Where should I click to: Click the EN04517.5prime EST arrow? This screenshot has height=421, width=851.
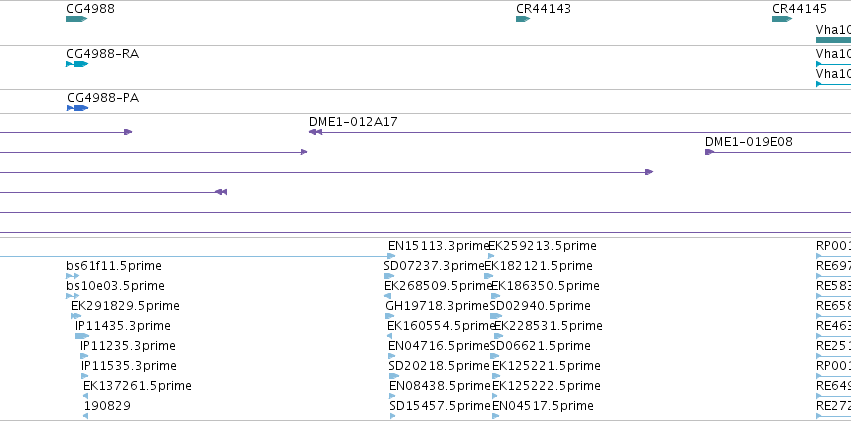click(x=496, y=416)
